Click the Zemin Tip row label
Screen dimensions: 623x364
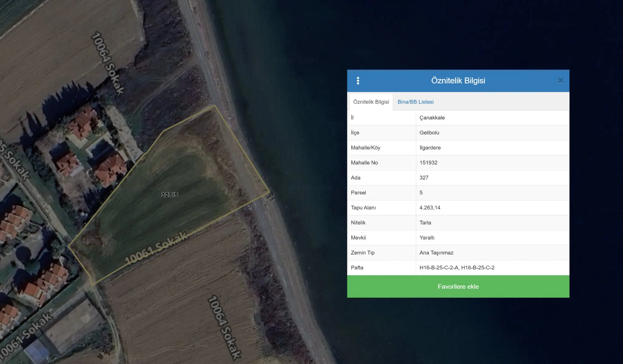tap(363, 253)
